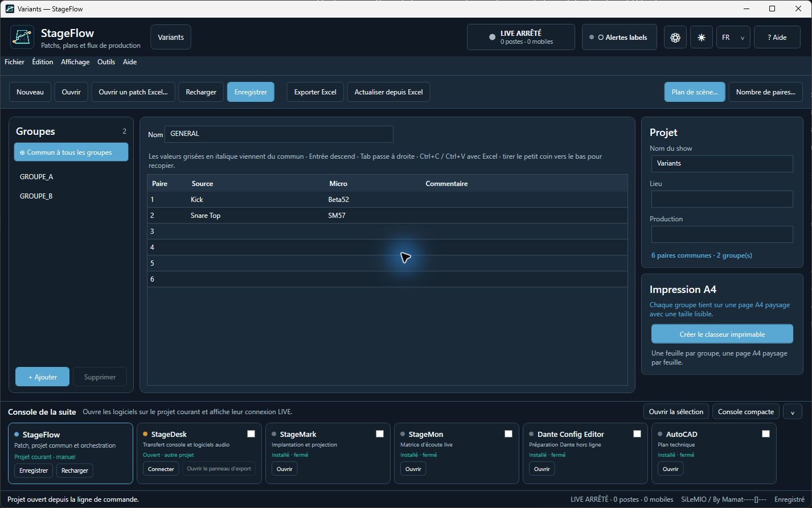Click the toolbar Recharger button
Screen dimensions: 812x508
201,92
